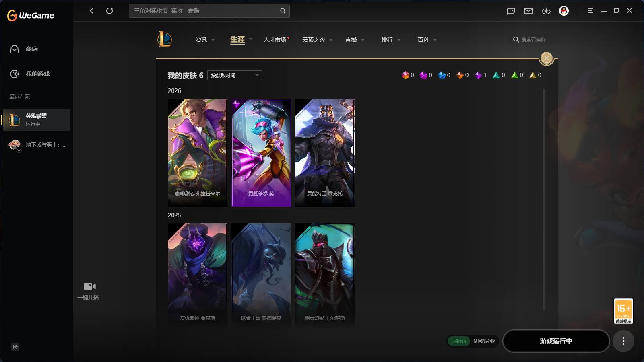
Task: Open the download manager icon
Action: tap(546, 11)
